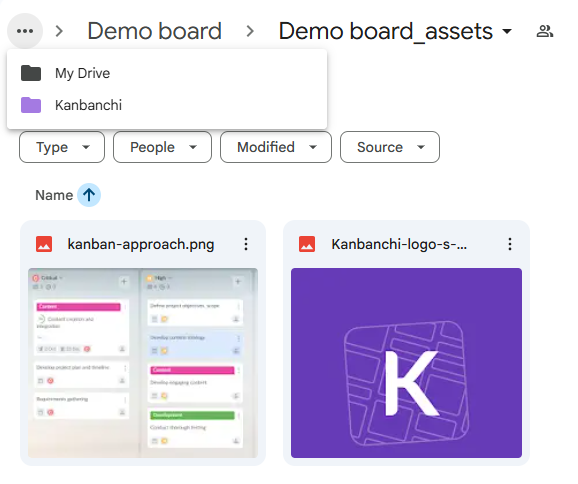Click chevron before Demo board breadcrumb
The height and width of the screenshot is (484, 578).
tap(59, 31)
